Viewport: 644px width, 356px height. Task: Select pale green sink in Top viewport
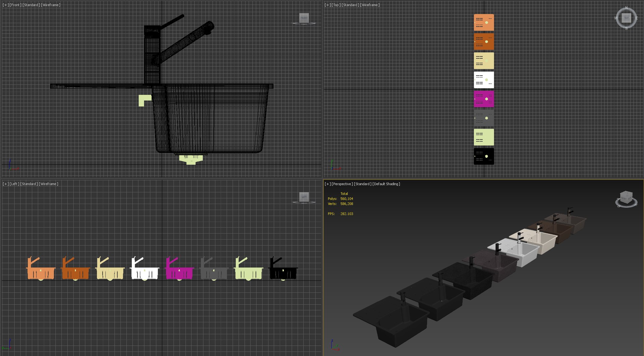point(484,137)
